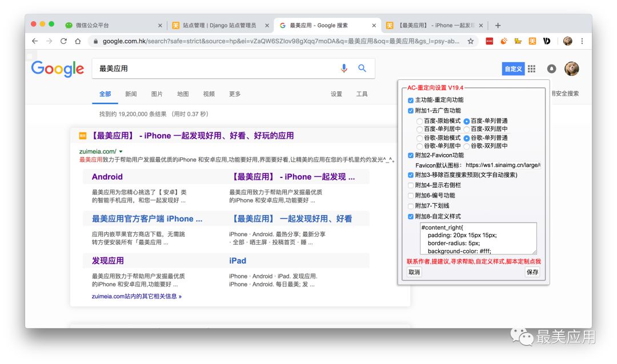
Task: Enable 附加4-显示右侧栏
Action: point(410,185)
